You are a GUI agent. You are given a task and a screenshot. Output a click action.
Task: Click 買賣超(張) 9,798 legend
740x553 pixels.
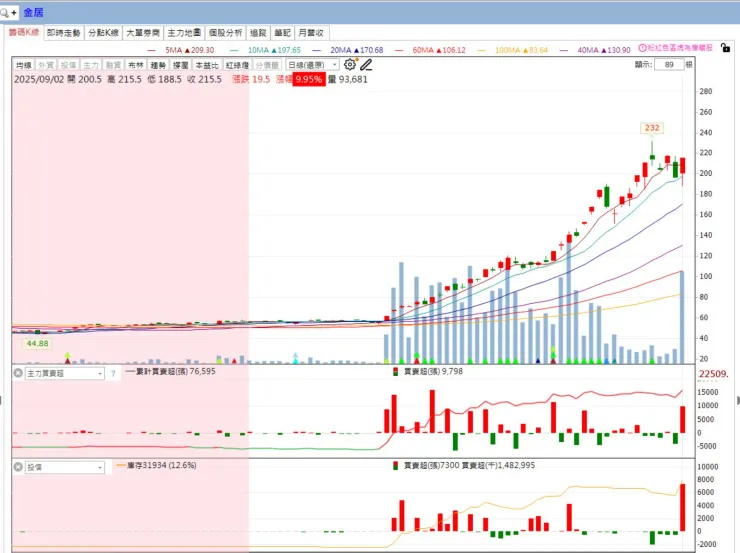(428, 371)
